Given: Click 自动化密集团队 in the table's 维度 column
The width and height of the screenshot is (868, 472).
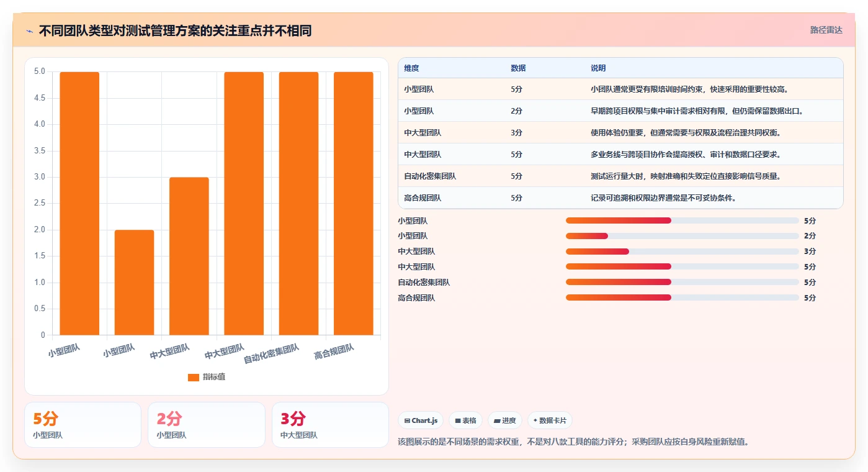Looking at the screenshot, I should click(x=430, y=176).
